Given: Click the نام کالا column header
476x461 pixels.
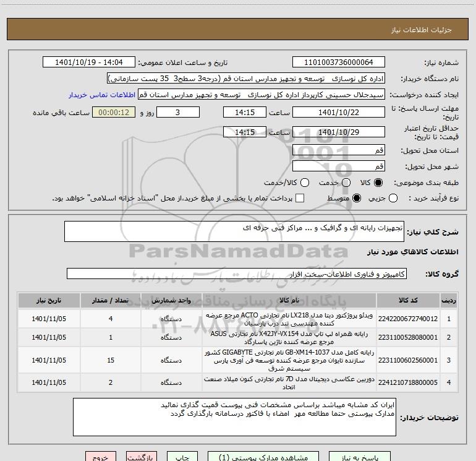Looking at the screenshot, I should 289,300.
